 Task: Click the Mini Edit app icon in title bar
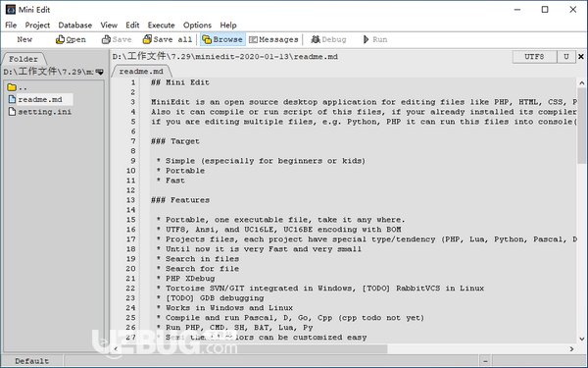click(x=11, y=10)
